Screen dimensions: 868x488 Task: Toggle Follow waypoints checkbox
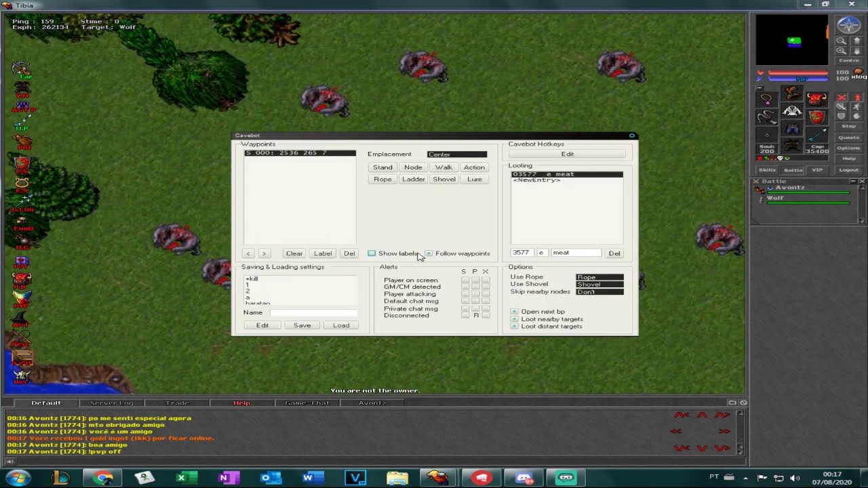point(429,253)
